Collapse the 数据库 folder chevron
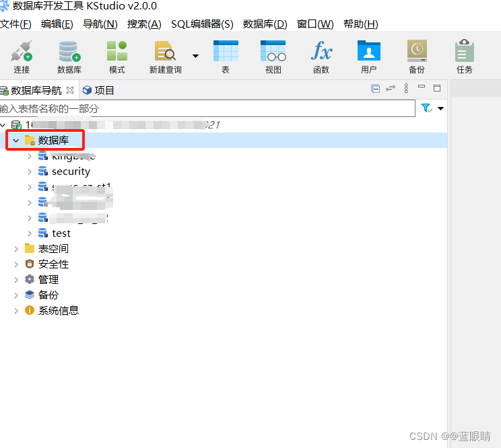This screenshot has height=448, width=501. click(x=15, y=140)
